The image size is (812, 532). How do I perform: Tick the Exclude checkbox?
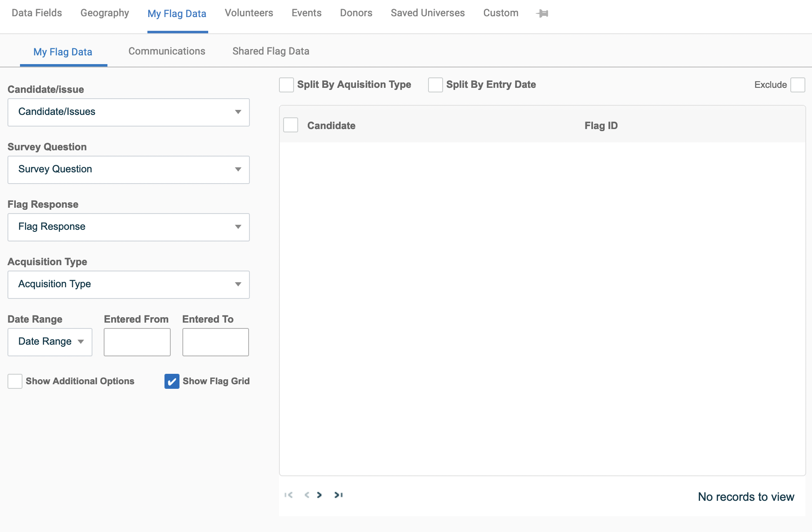coord(798,85)
